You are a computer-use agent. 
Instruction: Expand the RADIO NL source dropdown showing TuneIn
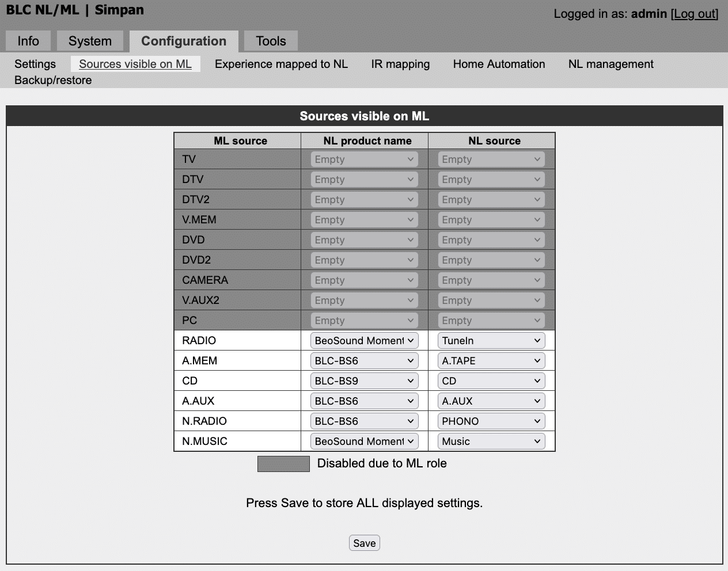point(491,341)
